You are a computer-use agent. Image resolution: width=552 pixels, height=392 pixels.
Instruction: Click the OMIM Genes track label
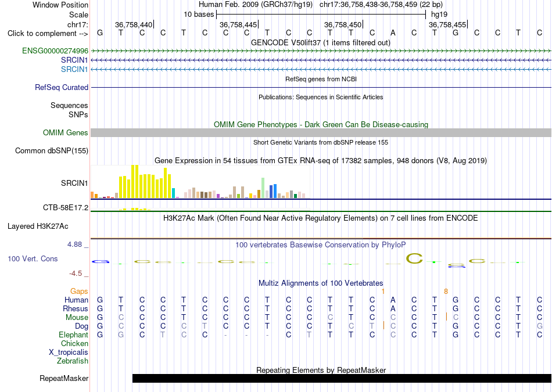point(66,132)
